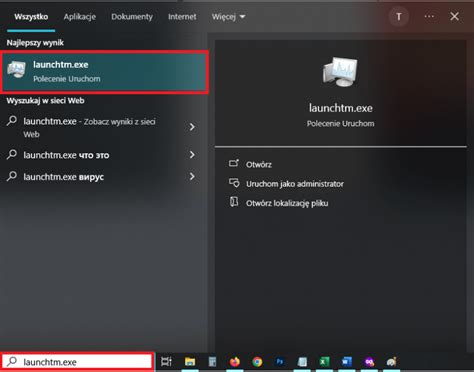Click the 'Wyszukaj w sieci Web' heading
Viewport: 474px width, 372px height.
click(x=45, y=101)
